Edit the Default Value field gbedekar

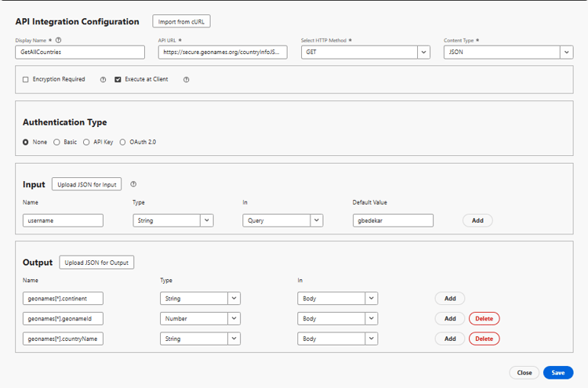pos(393,220)
